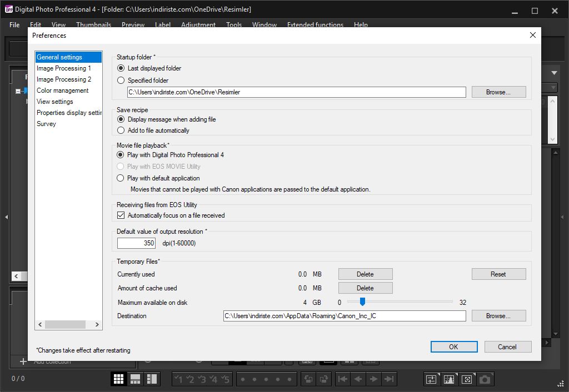Delete the amount of cache used
The height and width of the screenshot is (392, 569).
[366, 288]
